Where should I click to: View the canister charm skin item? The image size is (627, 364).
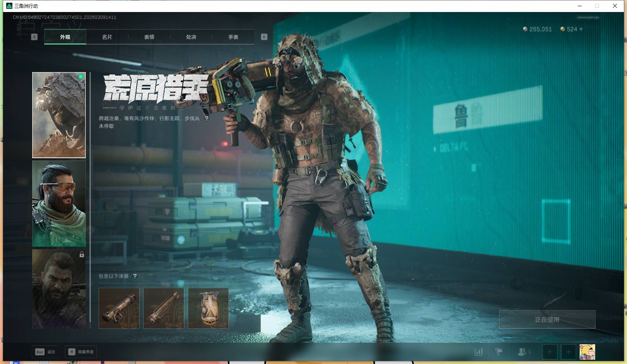click(208, 308)
